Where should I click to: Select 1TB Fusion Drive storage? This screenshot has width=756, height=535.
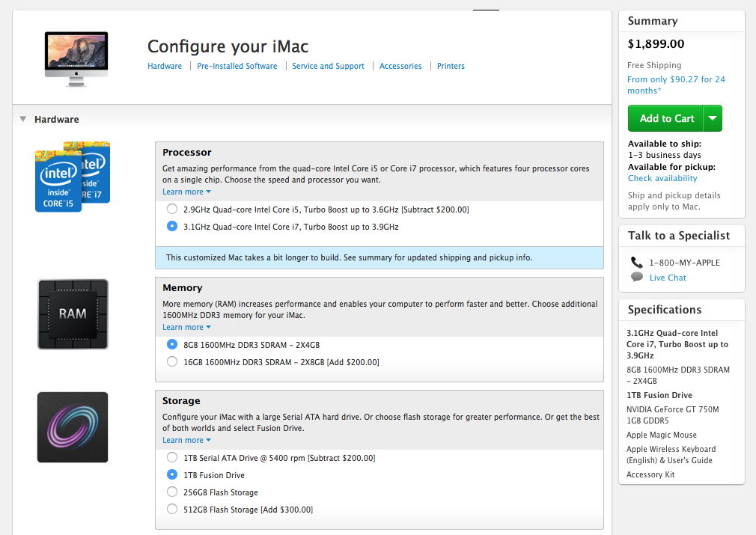172,474
